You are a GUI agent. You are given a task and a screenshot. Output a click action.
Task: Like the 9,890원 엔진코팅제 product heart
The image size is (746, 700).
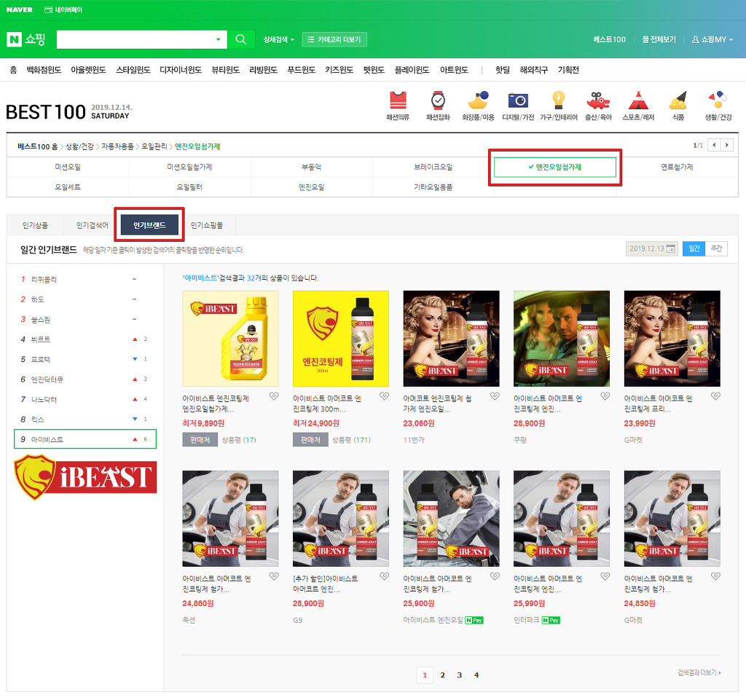[274, 396]
